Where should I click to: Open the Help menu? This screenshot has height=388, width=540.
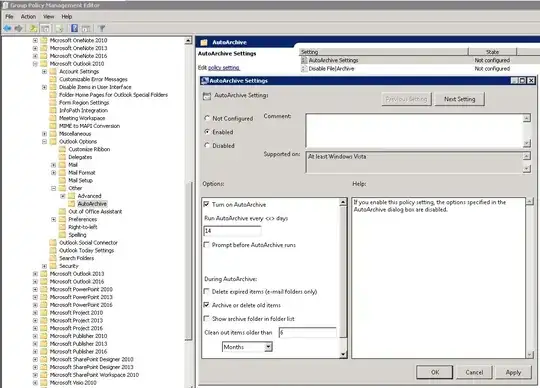(67, 17)
